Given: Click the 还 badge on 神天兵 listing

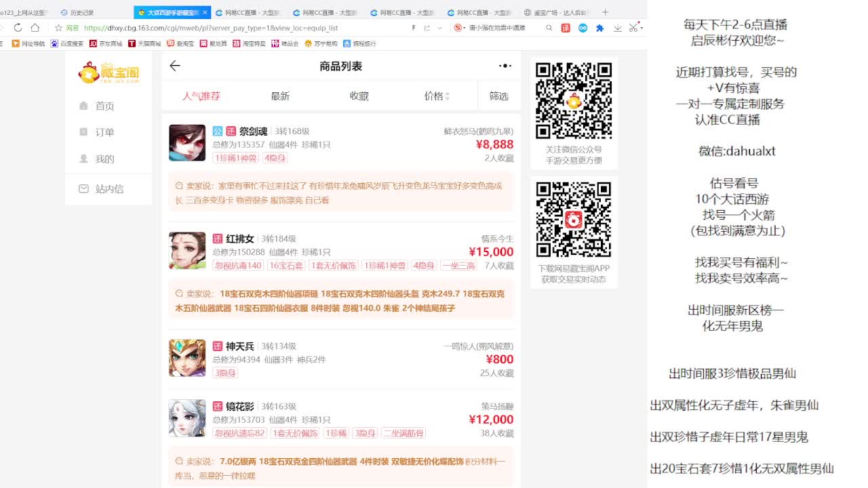Looking at the screenshot, I should pos(218,346).
